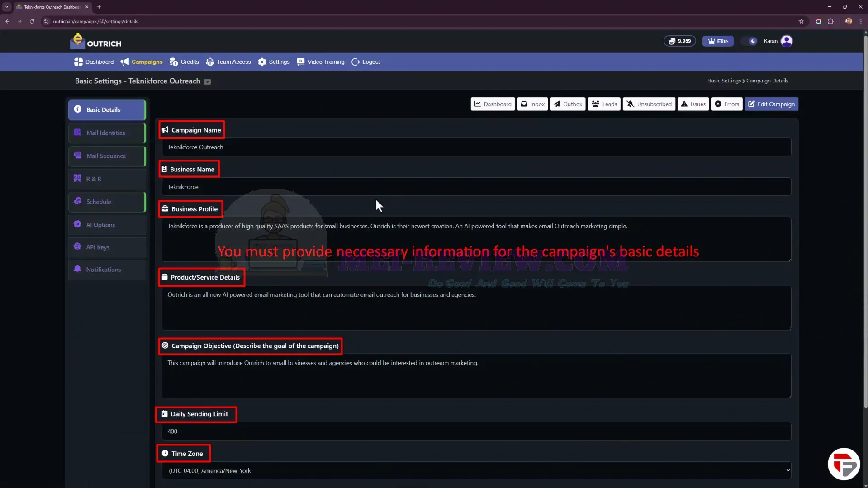This screenshot has height=488, width=868.
Task: Click inside the Business Profile text area
Action: tap(476, 239)
